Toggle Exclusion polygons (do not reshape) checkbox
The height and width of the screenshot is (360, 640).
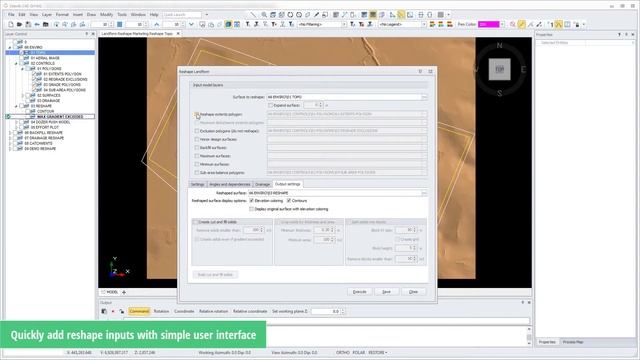(x=197, y=131)
